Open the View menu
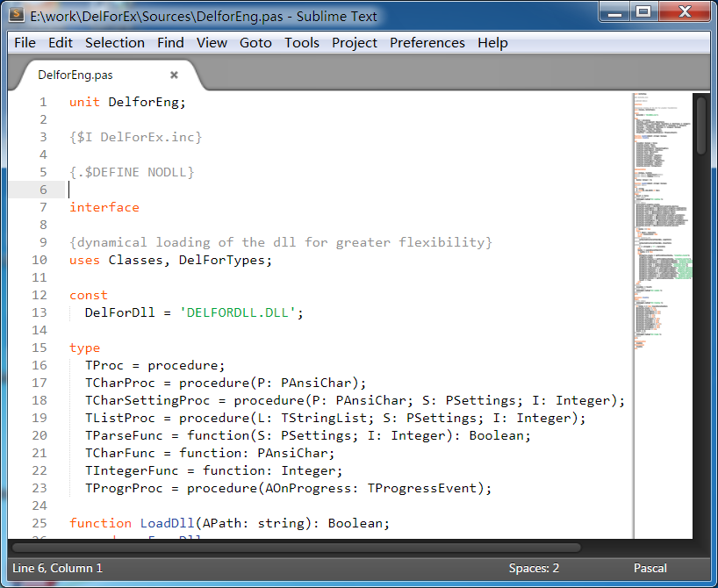 point(212,42)
